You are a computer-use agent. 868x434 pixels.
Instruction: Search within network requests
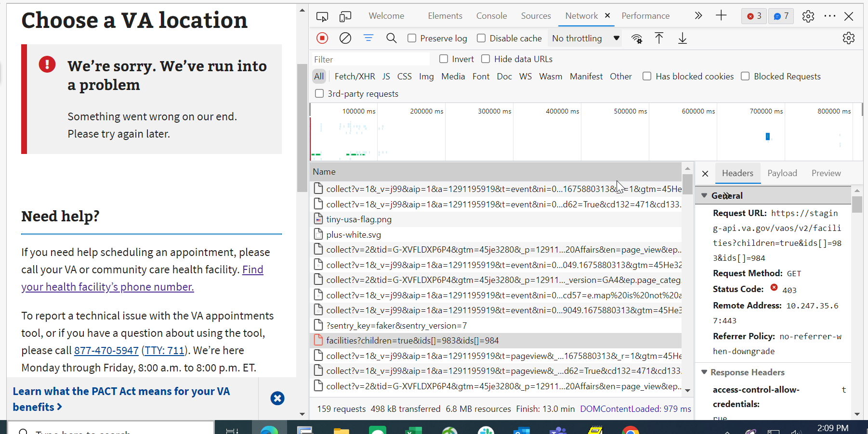click(x=391, y=38)
